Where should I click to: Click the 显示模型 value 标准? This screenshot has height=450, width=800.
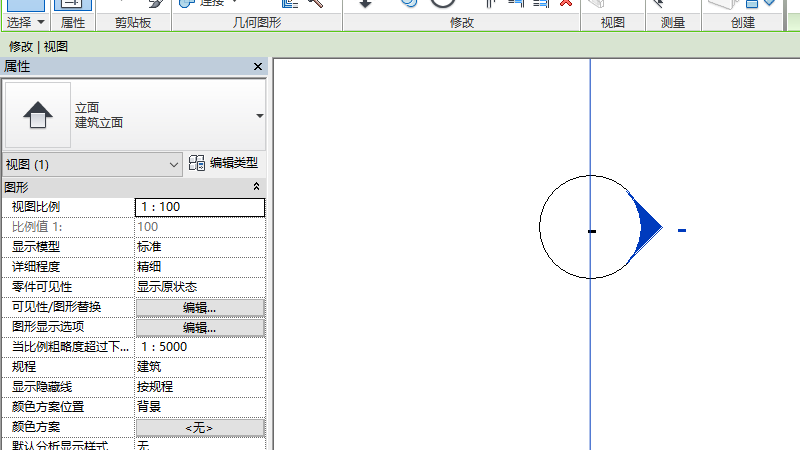click(199, 247)
